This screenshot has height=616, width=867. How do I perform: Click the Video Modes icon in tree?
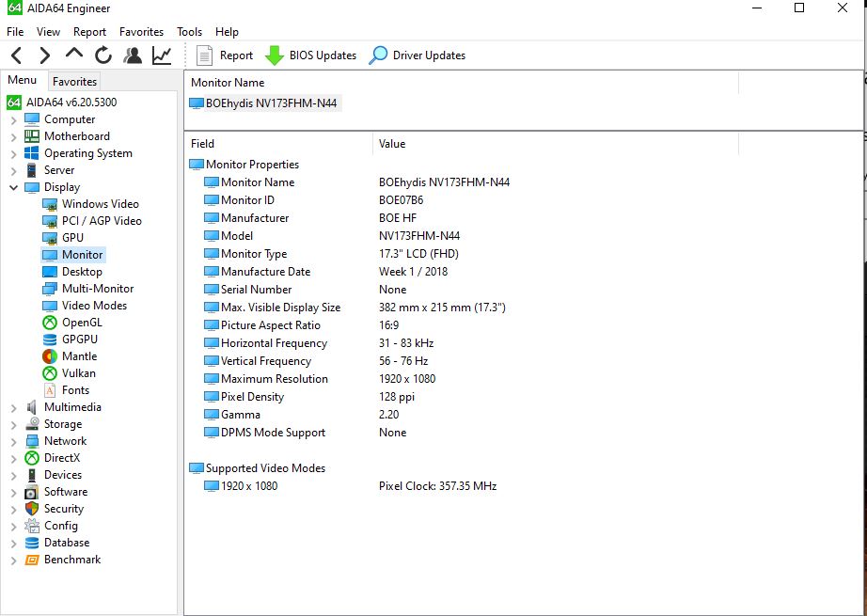click(x=50, y=306)
